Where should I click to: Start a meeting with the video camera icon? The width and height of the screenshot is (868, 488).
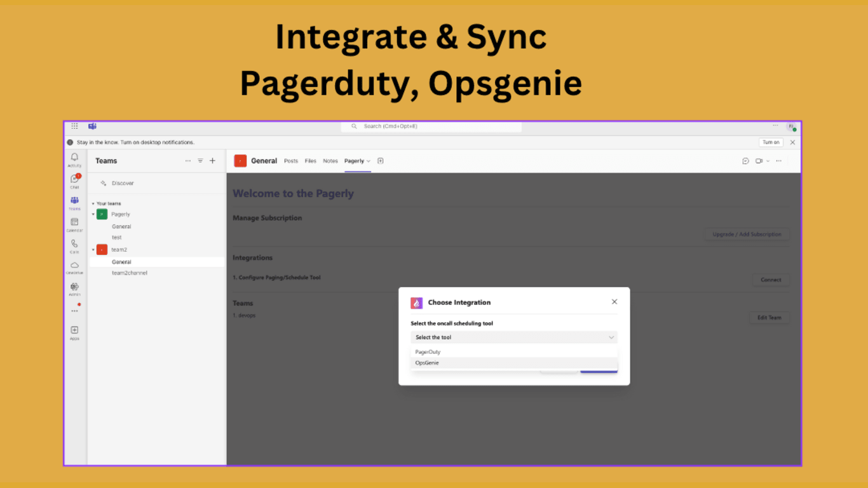click(759, 161)
